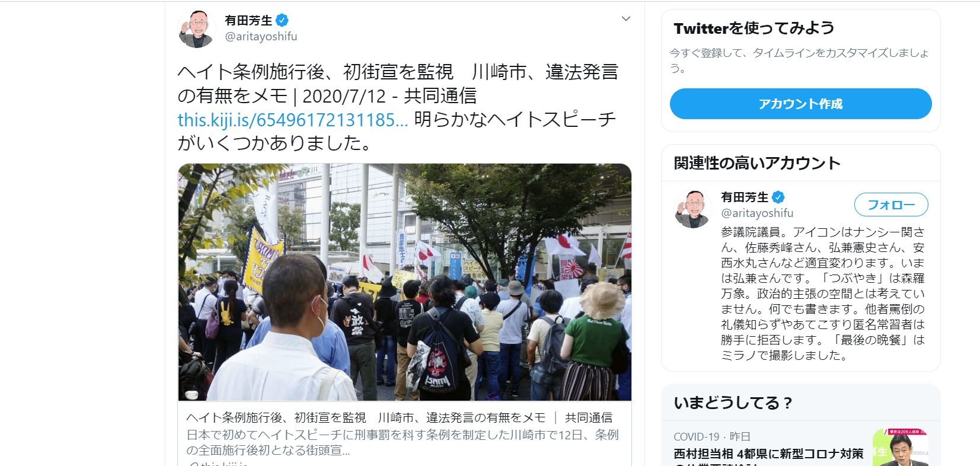Click verified badge in related accounts panel
The image size is (980, 466).
pos(778,197)
